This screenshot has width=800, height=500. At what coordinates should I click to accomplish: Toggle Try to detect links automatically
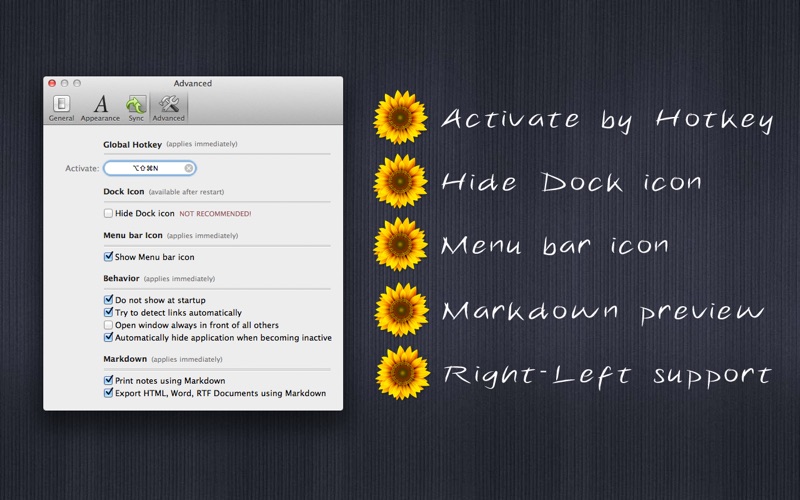[x=108, y=312]
